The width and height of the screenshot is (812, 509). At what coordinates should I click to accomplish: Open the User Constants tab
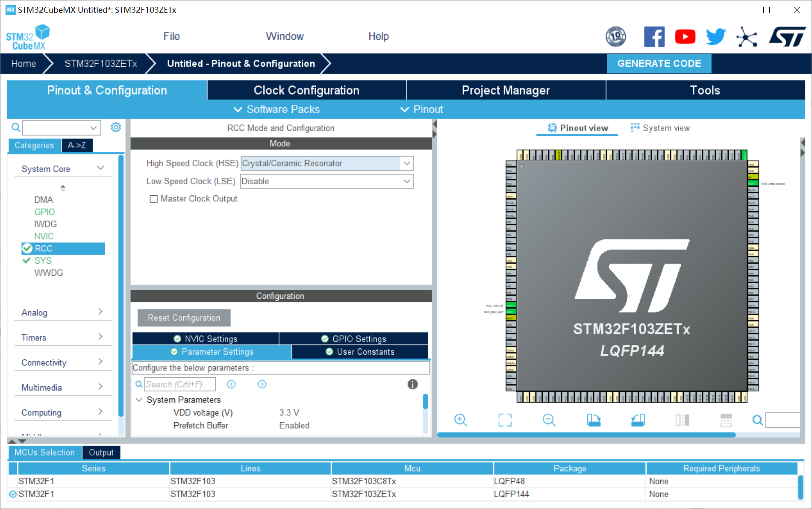coord(360,352)
